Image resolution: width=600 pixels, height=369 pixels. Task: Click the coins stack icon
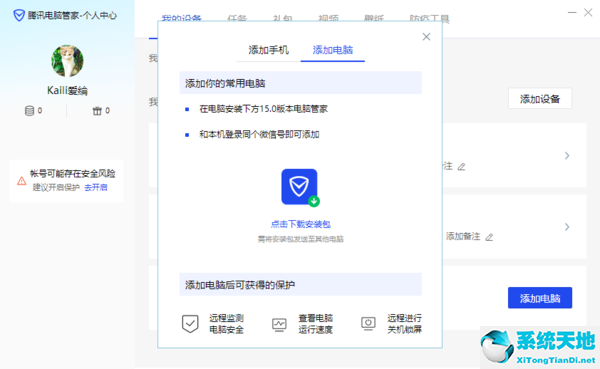29,111
